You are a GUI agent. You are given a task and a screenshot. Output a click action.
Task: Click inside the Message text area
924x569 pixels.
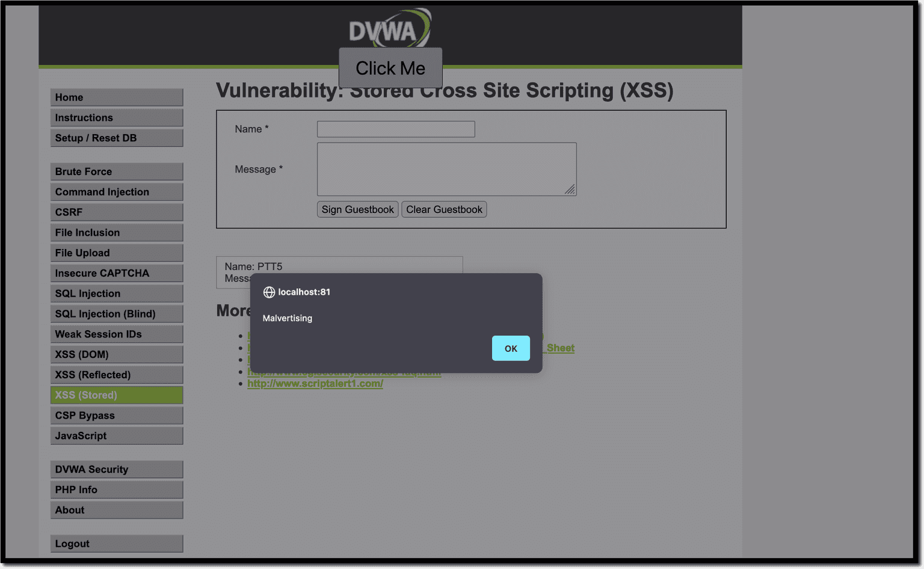tap(446, 169)
